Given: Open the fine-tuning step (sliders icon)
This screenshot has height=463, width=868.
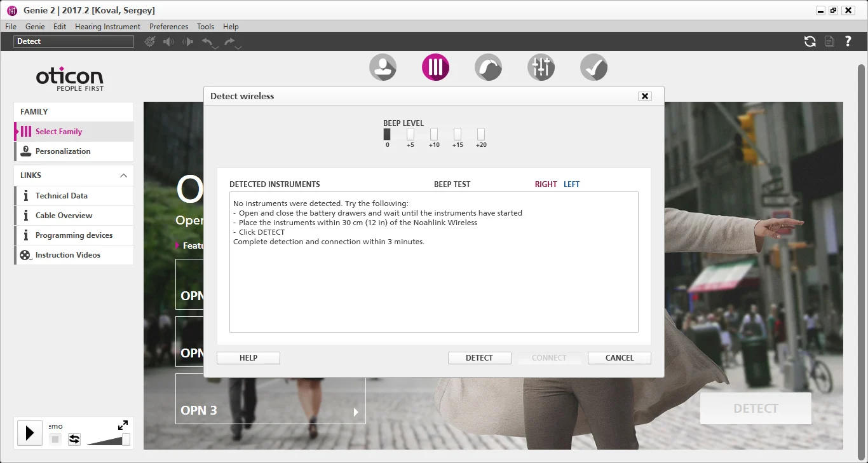Looking at the screenshot, I should (x=541, y=67).
